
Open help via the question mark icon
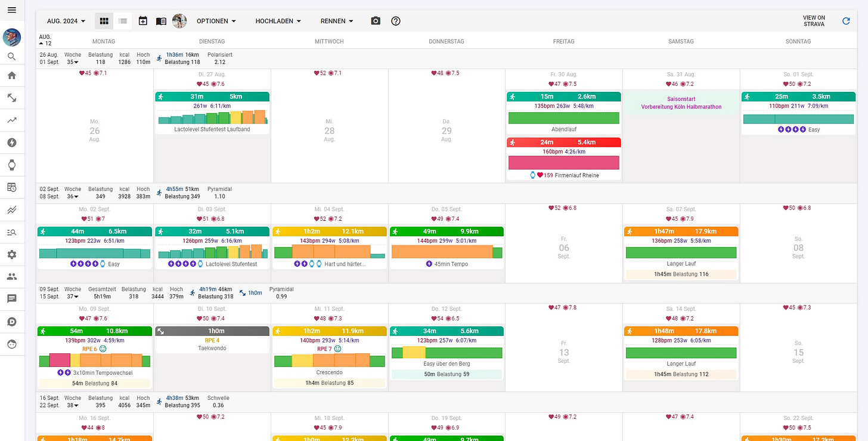pos(395,21)
